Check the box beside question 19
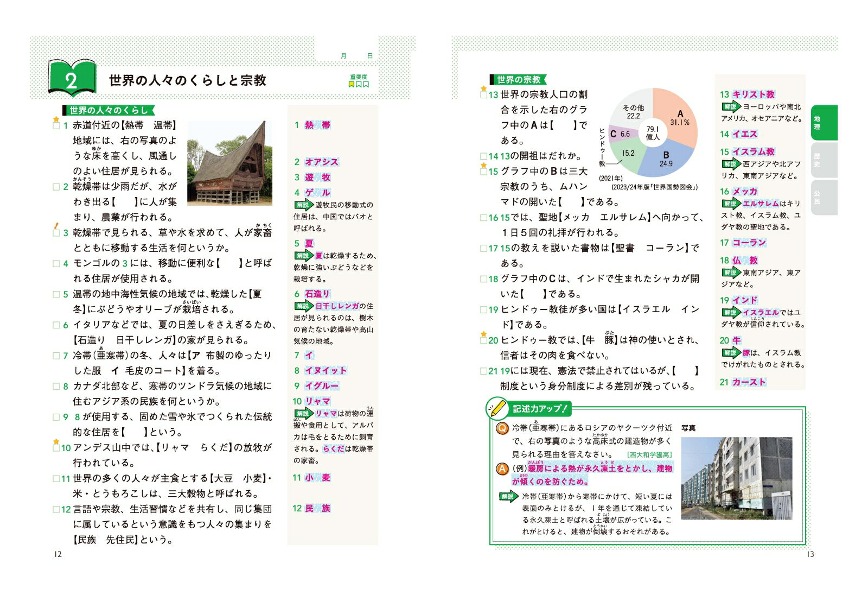This screenshot has height=614, width=868. click(483, 309)
